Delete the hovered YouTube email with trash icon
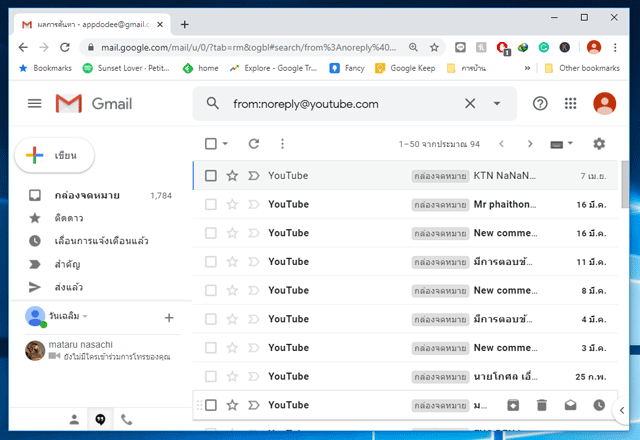The height and width of the screenshot is (440, 640). click(x=542, y=405)
